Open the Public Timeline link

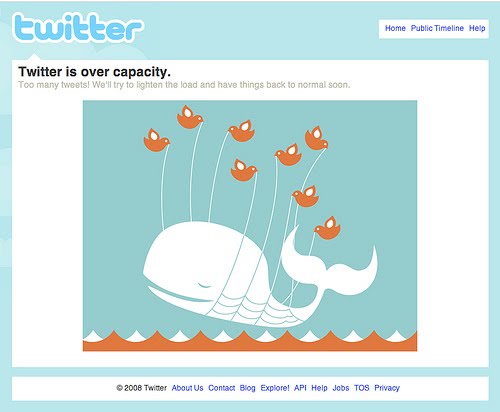coord(437,28)
